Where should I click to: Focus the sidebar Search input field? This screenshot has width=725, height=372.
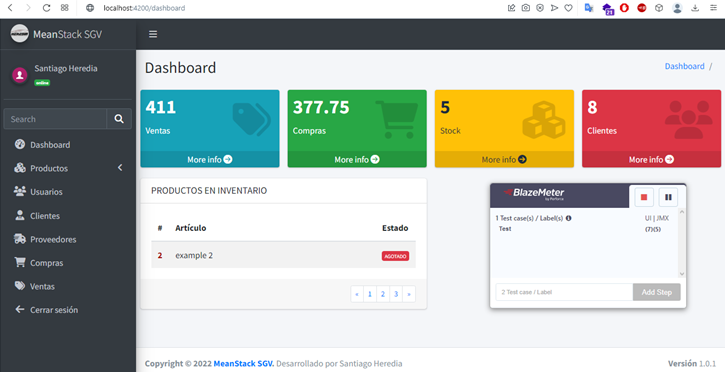[55, 119]
